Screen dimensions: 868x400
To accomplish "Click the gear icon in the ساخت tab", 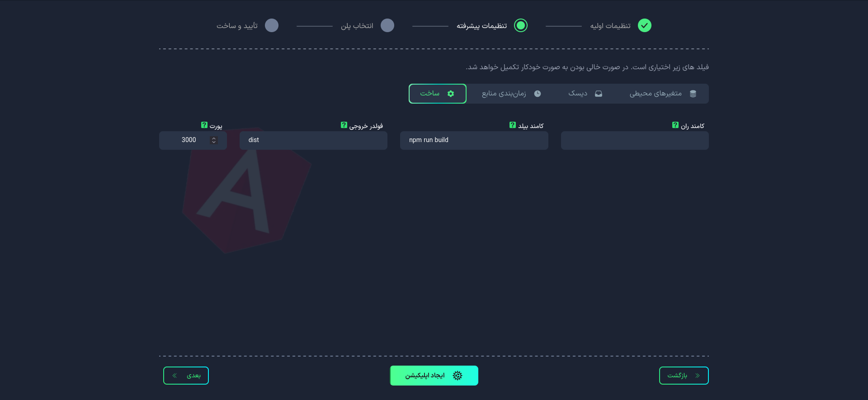I will coord(450,94).
